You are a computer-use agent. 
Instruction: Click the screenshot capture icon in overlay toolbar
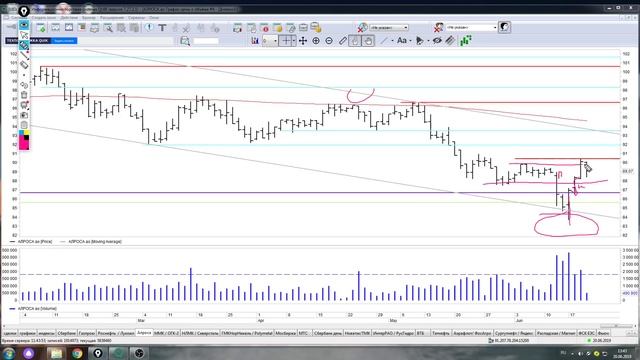24,115
